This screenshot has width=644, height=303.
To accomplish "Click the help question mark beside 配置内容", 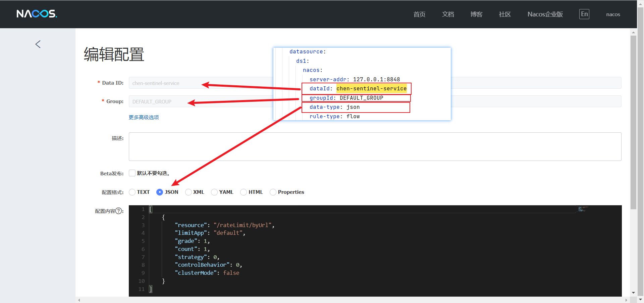I will [118, 211].
